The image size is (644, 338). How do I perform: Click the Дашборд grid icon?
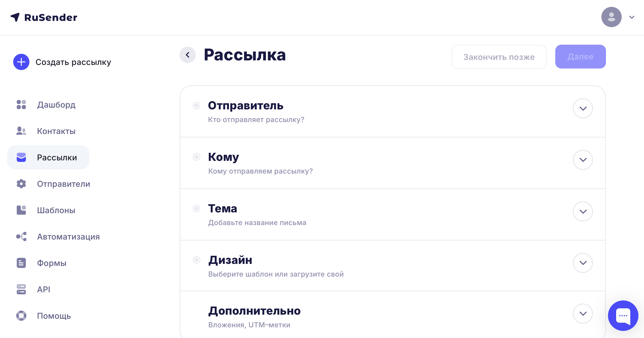[x=21, y=105]
